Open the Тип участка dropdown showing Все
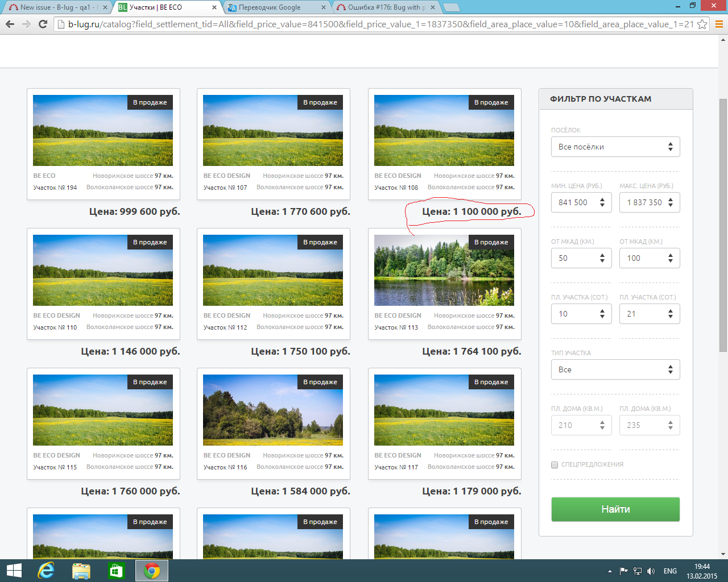This screenshot has height=582, width=728. tap(615, 369)
